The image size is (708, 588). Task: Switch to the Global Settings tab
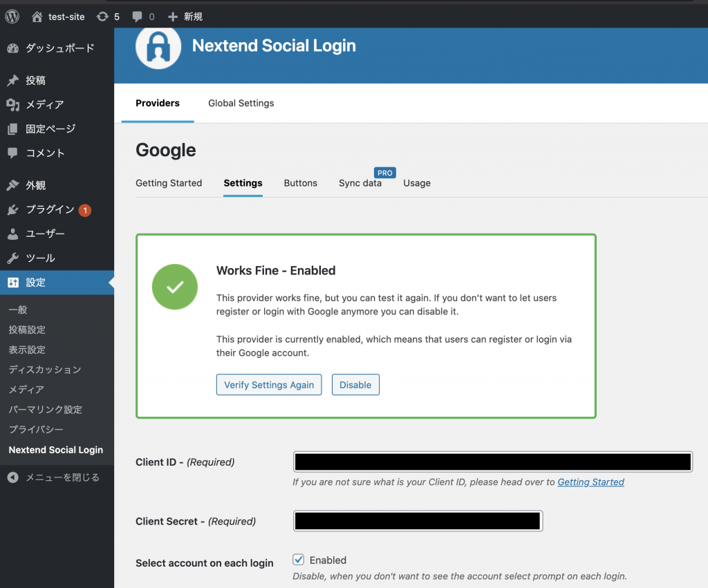coord(241,104)
